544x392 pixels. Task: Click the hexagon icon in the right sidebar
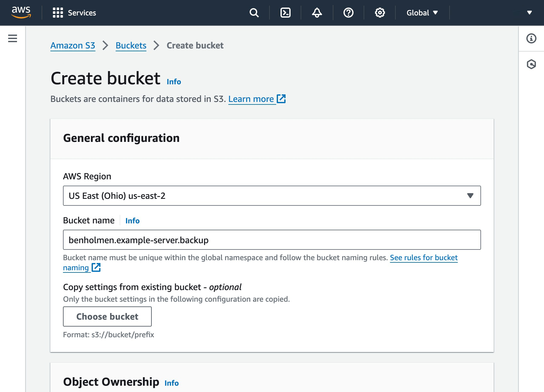[532, 64]
